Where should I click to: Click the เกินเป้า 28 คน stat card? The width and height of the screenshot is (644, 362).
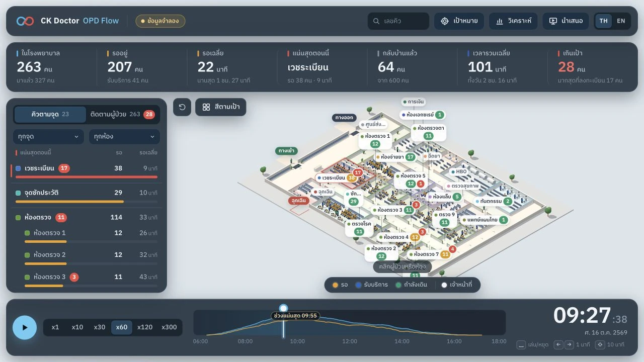click(x=593, y=67)
